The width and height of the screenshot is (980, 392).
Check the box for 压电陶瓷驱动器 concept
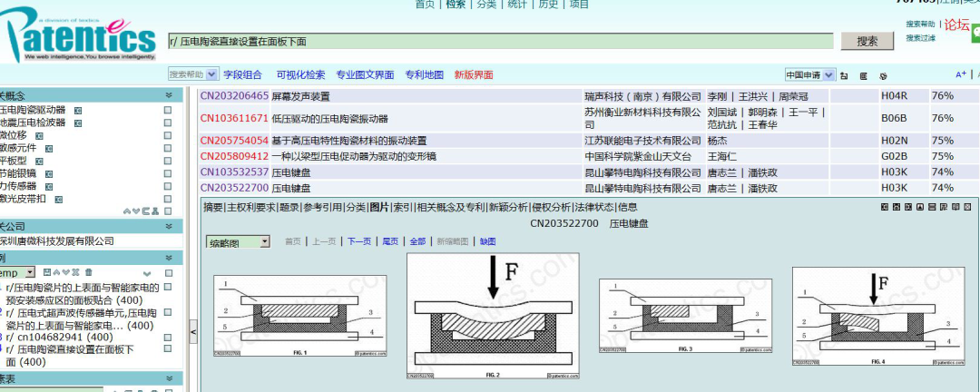[168, 110]
